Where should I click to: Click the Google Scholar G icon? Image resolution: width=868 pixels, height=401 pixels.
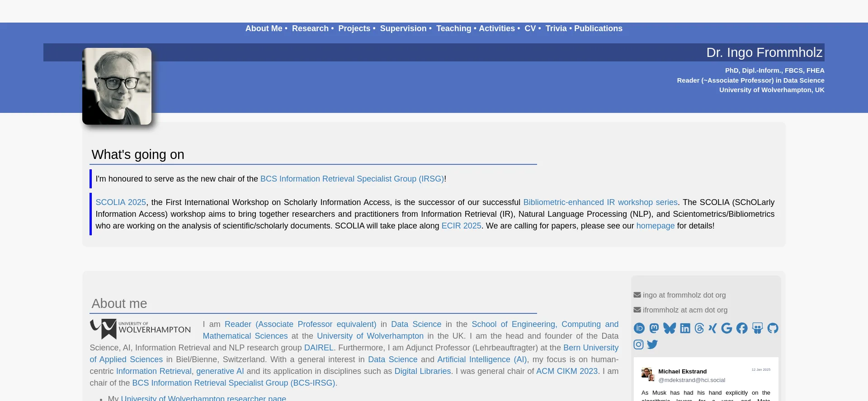[x=726, y=328]
